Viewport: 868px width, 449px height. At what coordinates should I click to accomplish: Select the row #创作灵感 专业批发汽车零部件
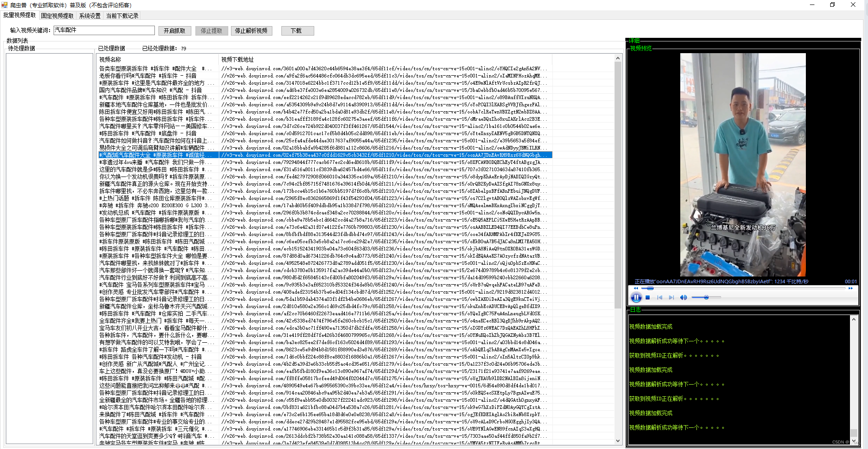[x=325, y=292]
